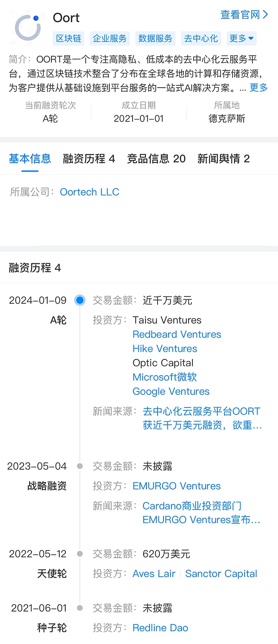
Task: Open seed investor Redline Dao
Action: pos(160,628)
